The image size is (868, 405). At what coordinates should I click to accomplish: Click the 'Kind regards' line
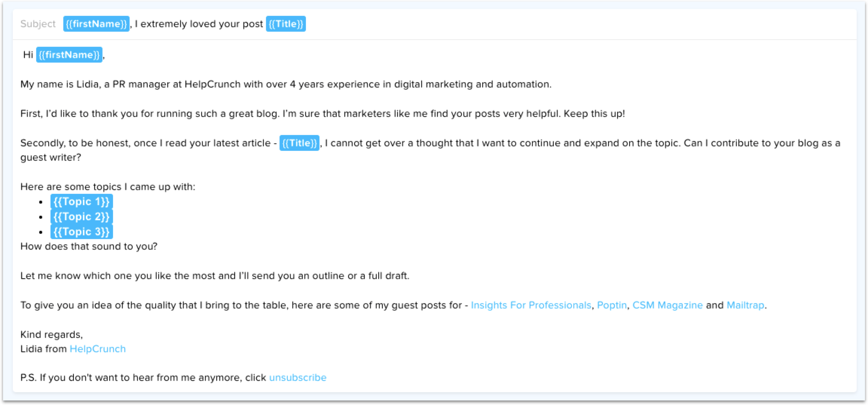[52, 334]
